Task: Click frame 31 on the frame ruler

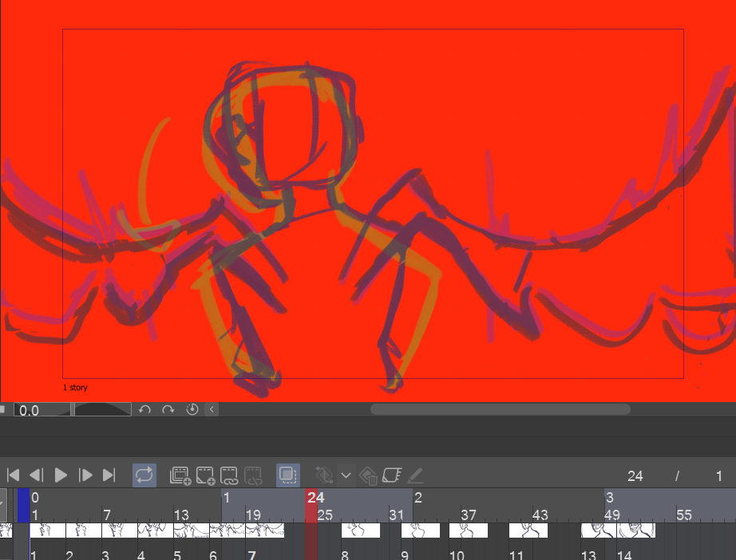Action: pyautogui.click(x=397, y=515)
